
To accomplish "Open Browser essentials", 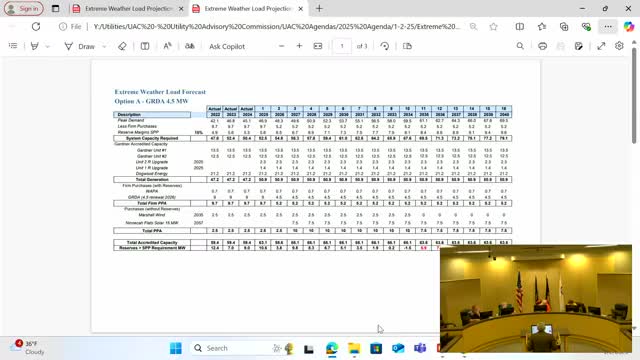I will (587, 27).
